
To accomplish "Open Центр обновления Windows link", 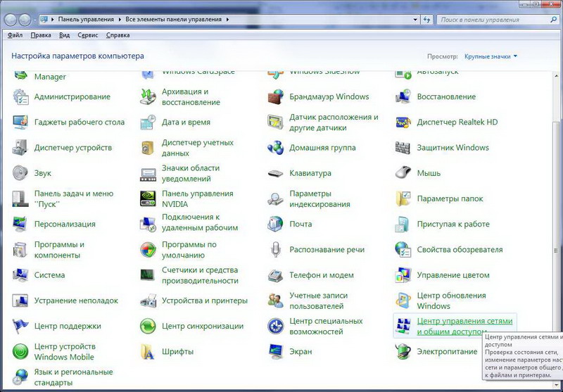I will coord(451,301).
